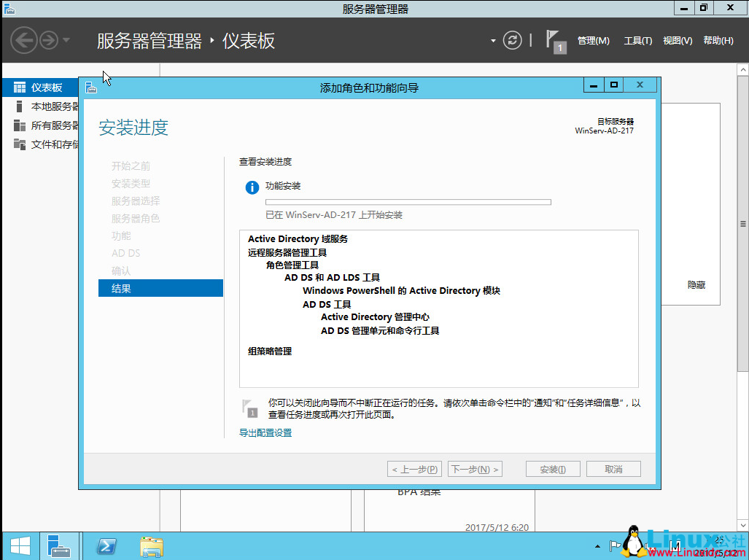Click the installation progress bar
Screen dimensions: 749x560
pos(408,202)
